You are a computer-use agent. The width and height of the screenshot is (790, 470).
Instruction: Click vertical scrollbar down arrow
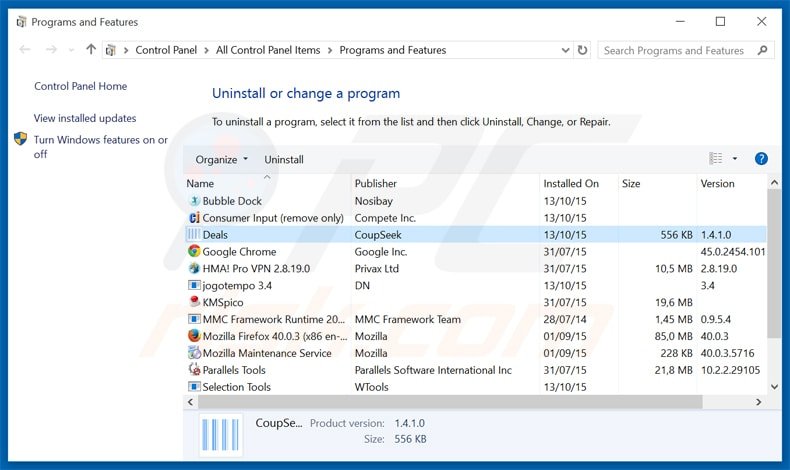(774, 386)
